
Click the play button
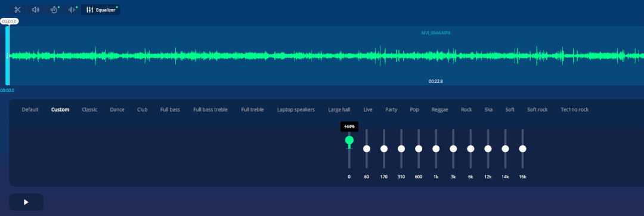26,202
